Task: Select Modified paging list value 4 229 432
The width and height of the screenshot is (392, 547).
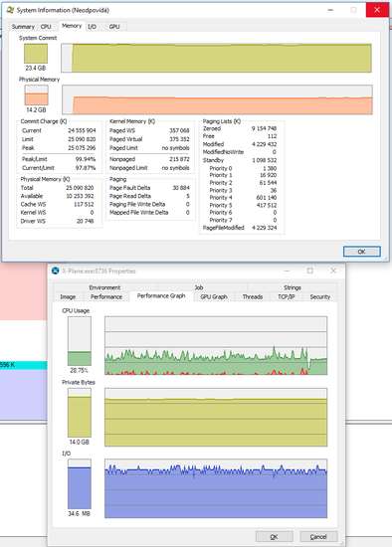Action: pos(265,144)
